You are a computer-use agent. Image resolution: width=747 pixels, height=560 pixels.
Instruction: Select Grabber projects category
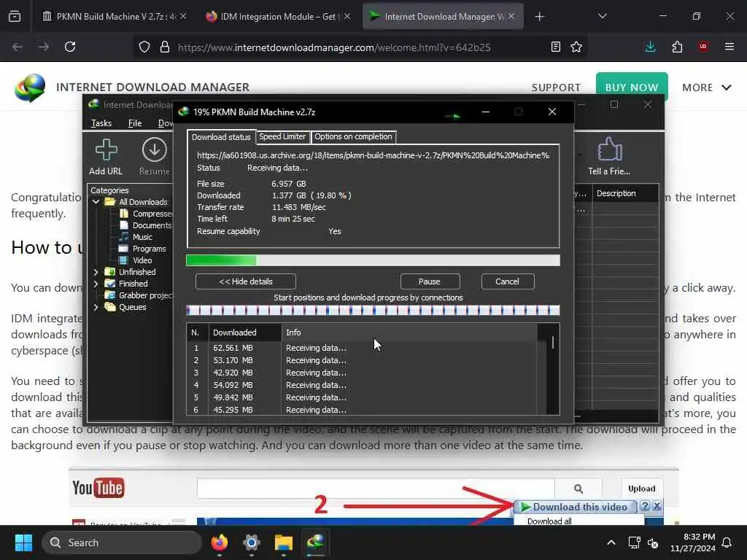[139, 295]
